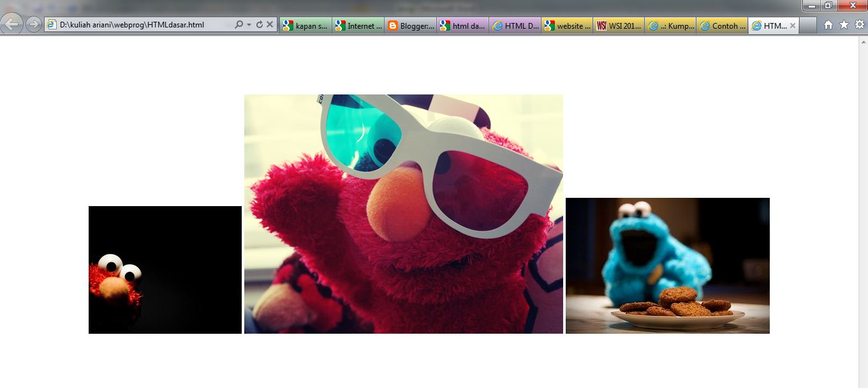
Task: Click the browser Forward arrow button
Action: coord(33,25)
